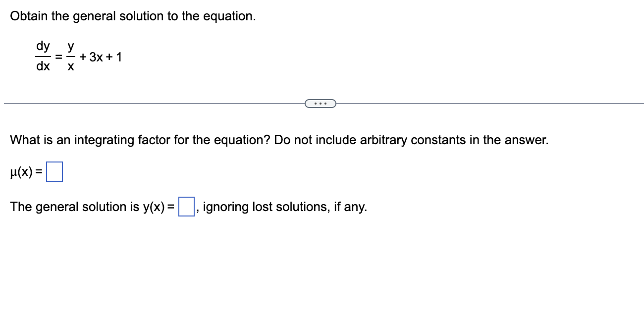The width and height of the screenshot is (644, 323).
Task: Click the empty integrating factor entry field
Action: click(55, 171)
